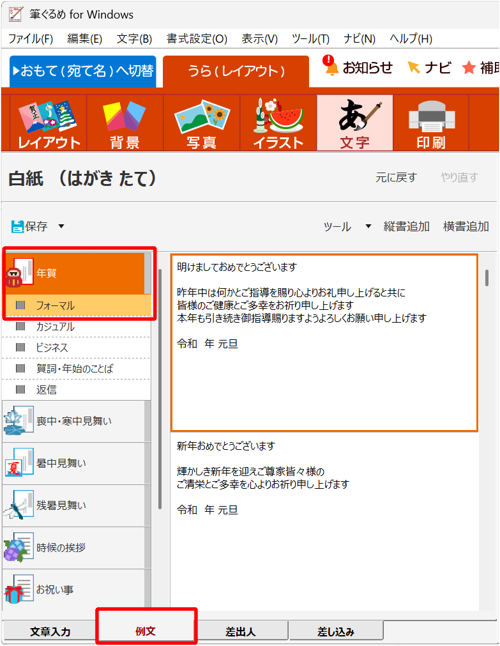
Task: Click やり直す (redo)
Action: (x=459, y=178)
